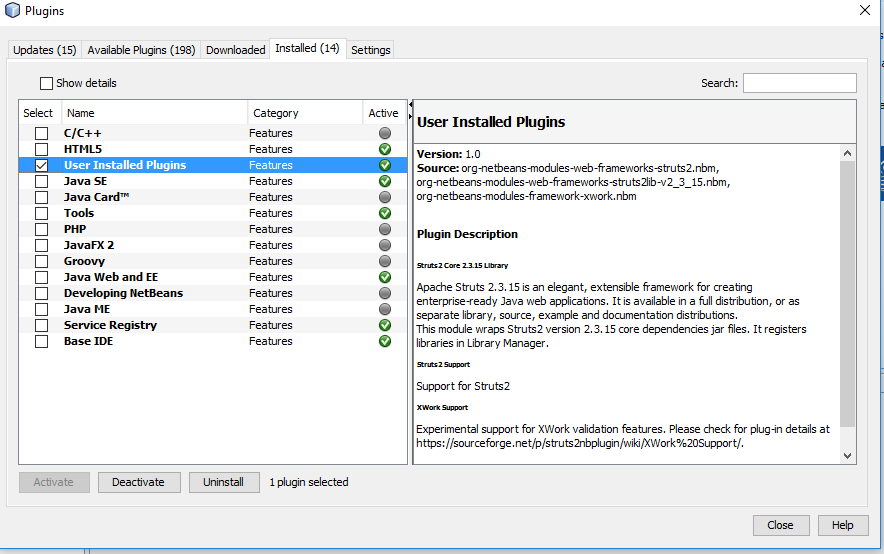Click the Close button
Screen dimensions: 884x554
781,525
